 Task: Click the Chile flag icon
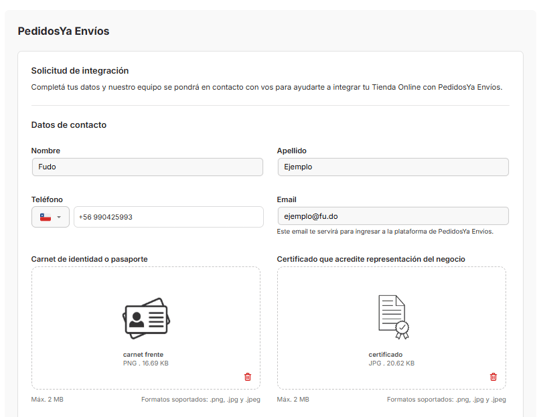coord(45,217)
